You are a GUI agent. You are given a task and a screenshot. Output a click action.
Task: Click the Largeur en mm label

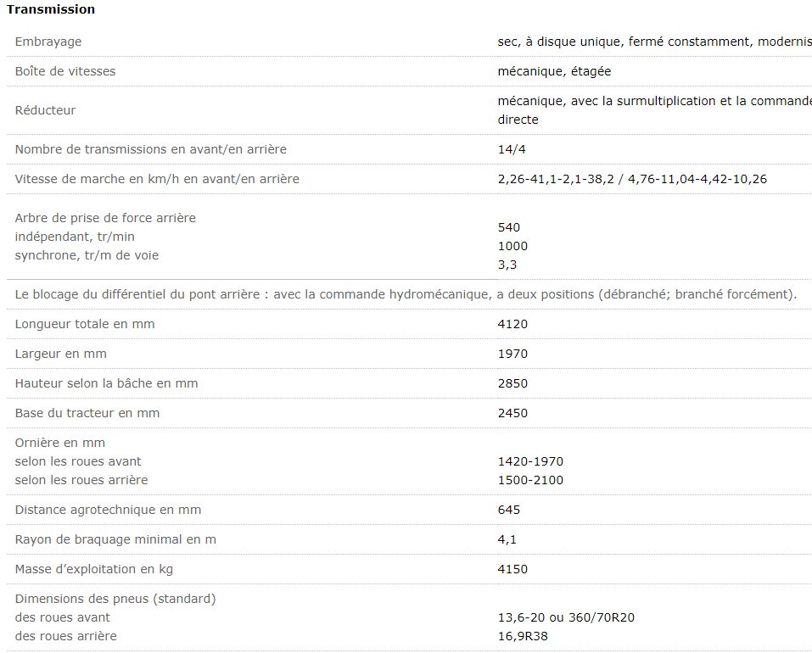click(x=61, y=354)
